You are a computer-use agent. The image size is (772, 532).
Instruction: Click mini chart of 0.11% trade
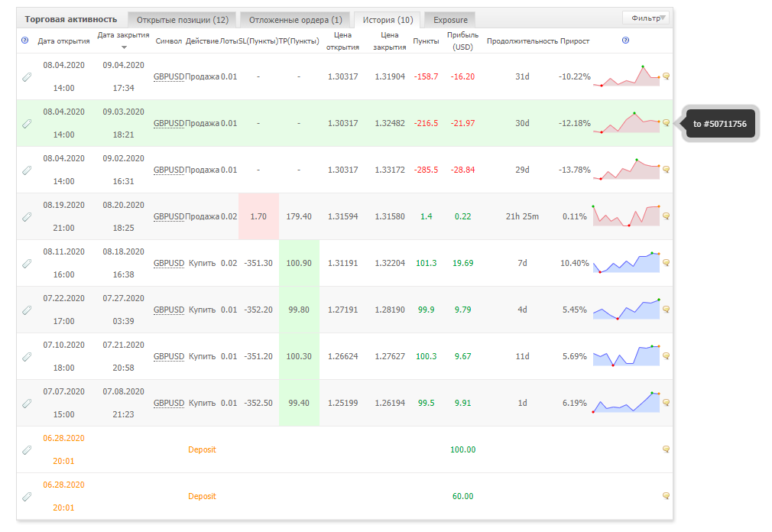click(626, 216)
